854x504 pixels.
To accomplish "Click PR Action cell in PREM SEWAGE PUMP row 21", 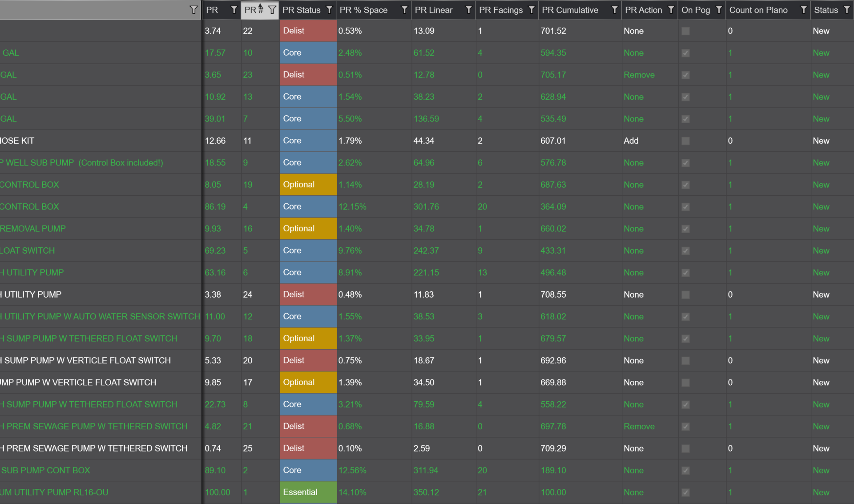I will pyautogui.click(x=639, y=427).
